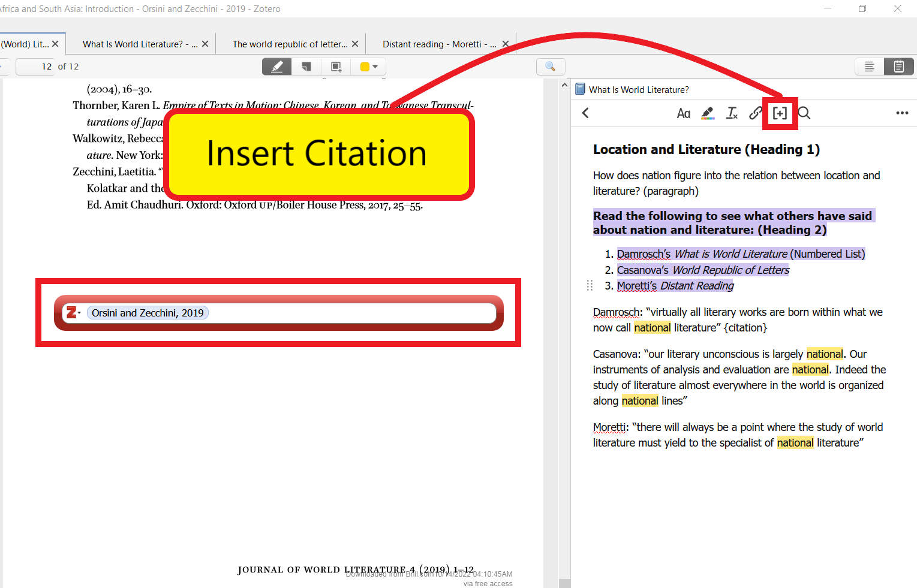Insert a citation using the [+] icon
Image resolution: width=917 pixels, height=588 pixels.
tap(780, 113)
